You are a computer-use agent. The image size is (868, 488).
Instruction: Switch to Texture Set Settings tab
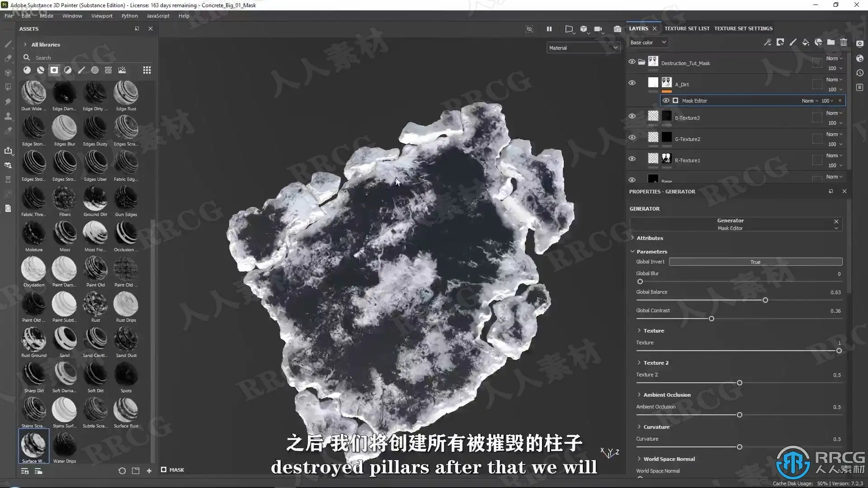[743, 28]
